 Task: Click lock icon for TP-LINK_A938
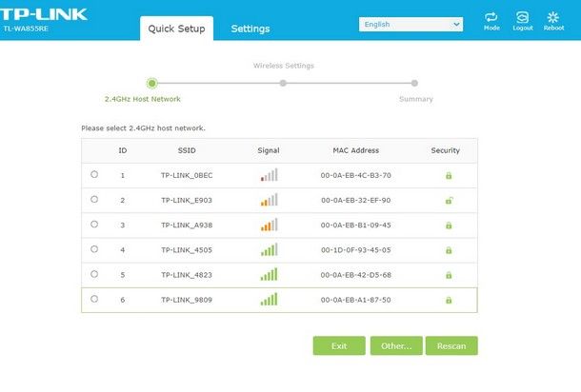pyautogui.click(x=449, y=225)
